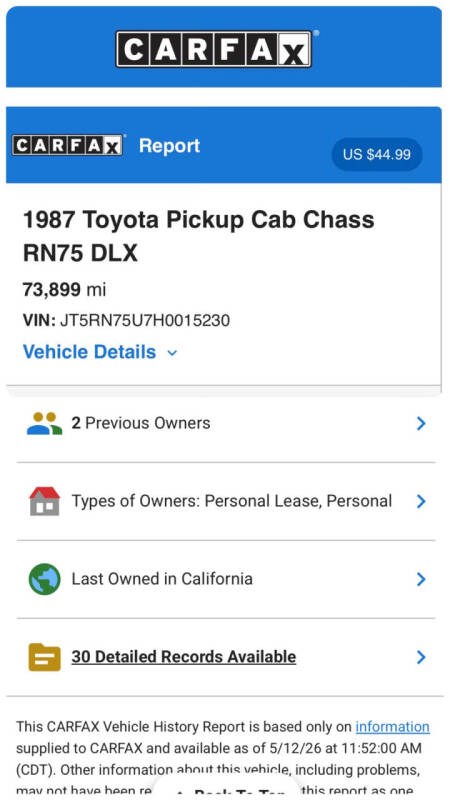Image resolution: width=450 pixels, height=800 pixels.
Task: Click the 1987 Toyota Pickup vehicle title
Action: click(198, 236)
